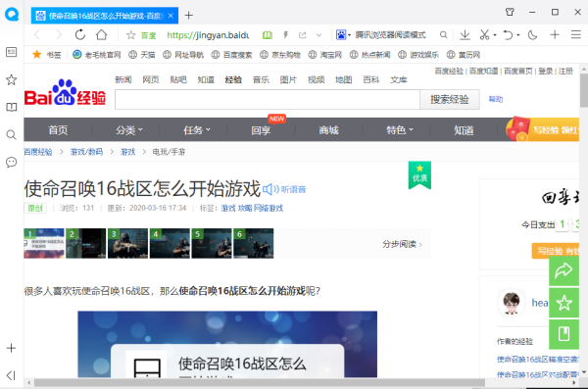588x389 pixels.
Task: Open the 游戏/数码 breadcrumb link
Action: [86, 152]
